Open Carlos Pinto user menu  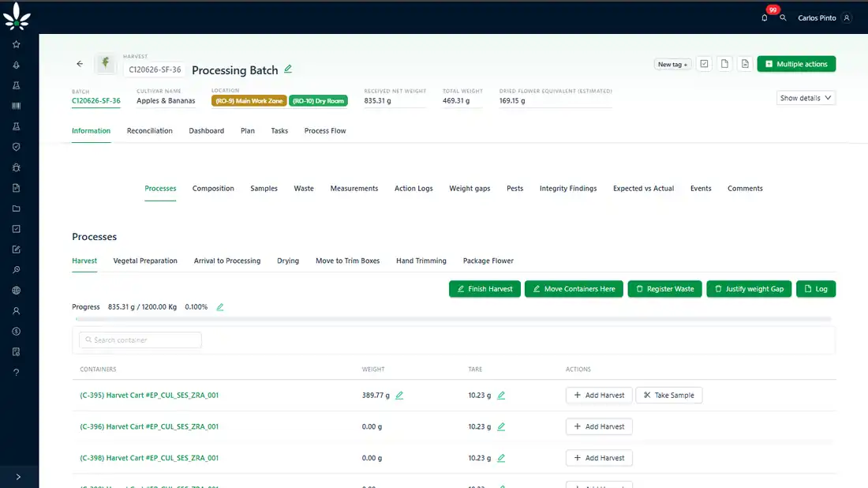pos(825,17)
